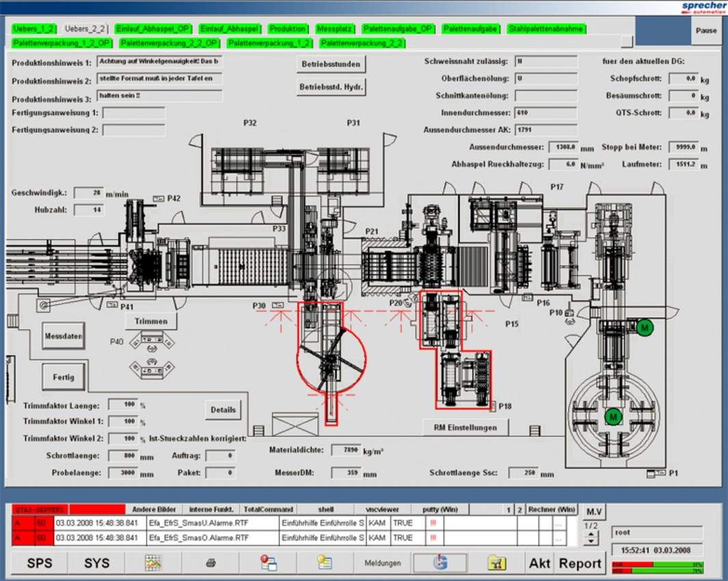Switch to the Messplatz tab
This screenshot has height=581, width=728.
334,29
